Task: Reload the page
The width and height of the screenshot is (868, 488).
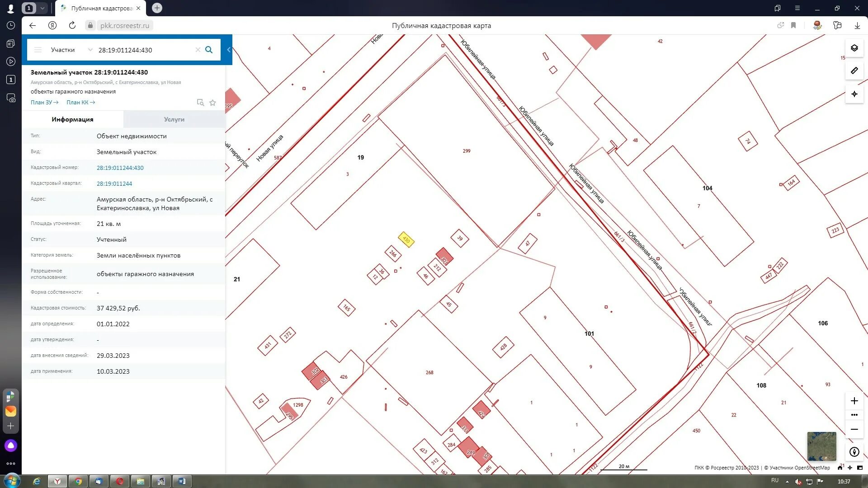Action: click(72, 25)
